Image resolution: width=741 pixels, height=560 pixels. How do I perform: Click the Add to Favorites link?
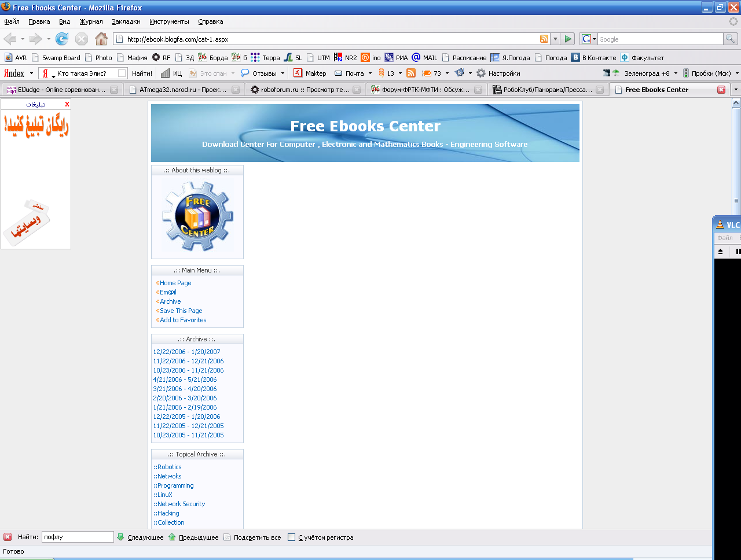(183, 320)
